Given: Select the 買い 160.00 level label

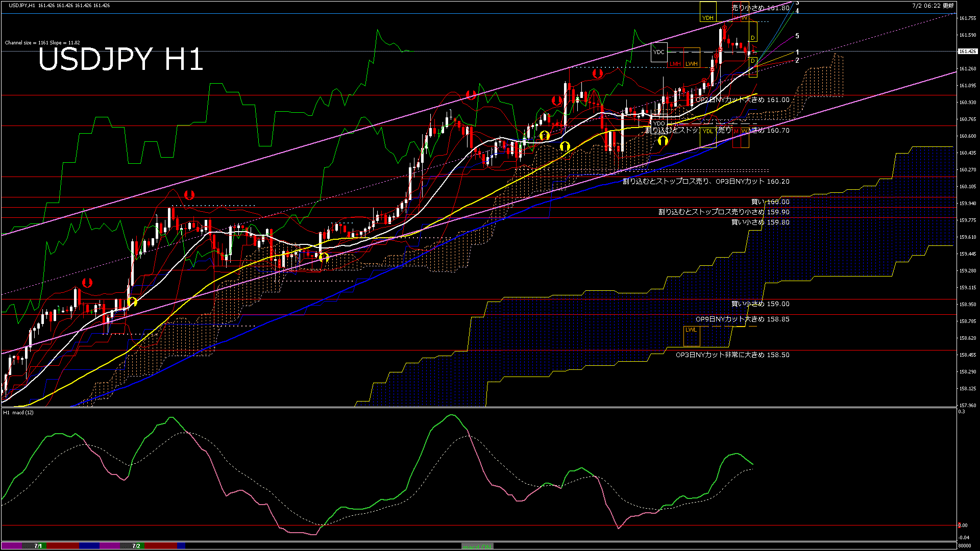Looking at the screenshot, I should 770,202.
